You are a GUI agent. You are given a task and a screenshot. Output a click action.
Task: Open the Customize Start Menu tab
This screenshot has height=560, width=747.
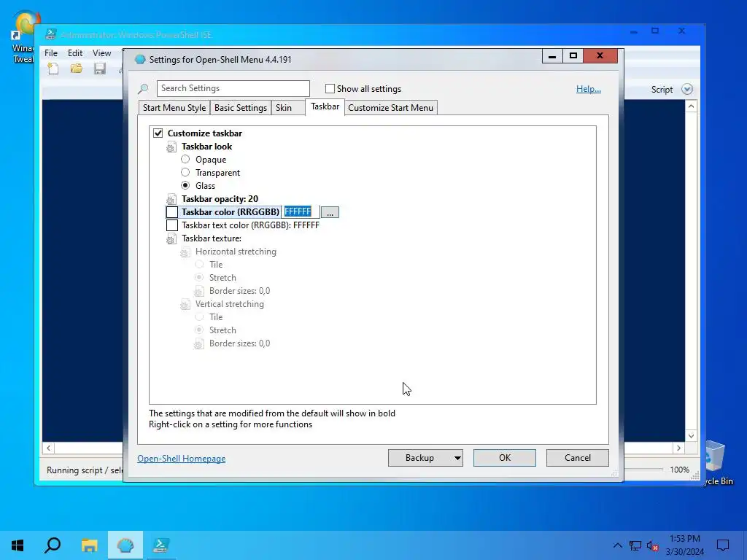coord(391,108)
